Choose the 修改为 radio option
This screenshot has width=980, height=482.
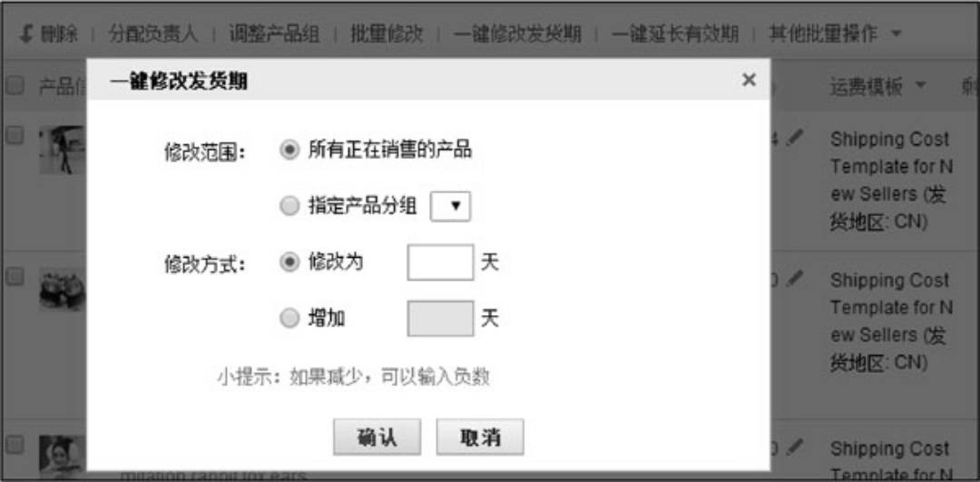click(x=289, y=262)
